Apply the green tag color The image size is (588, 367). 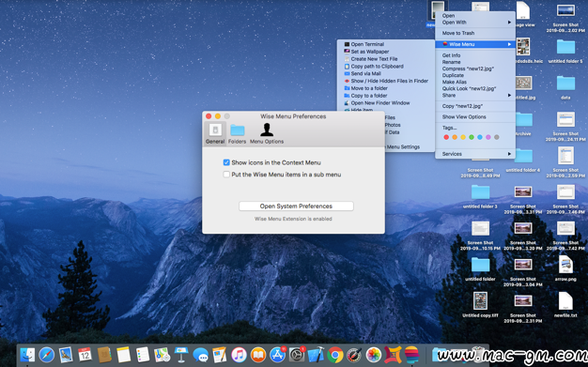point(472,137)
